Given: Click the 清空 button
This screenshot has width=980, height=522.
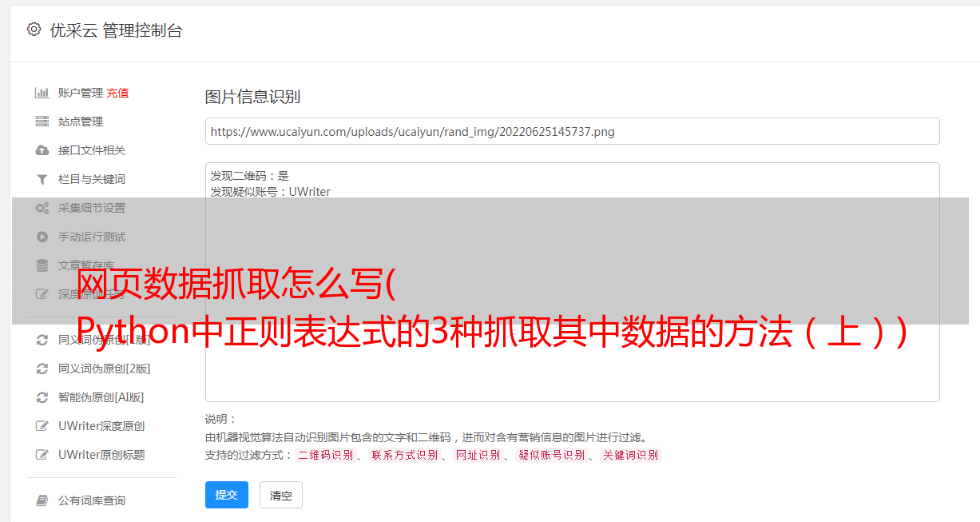Looking at the screenshot, I should (x=281, y=495).
